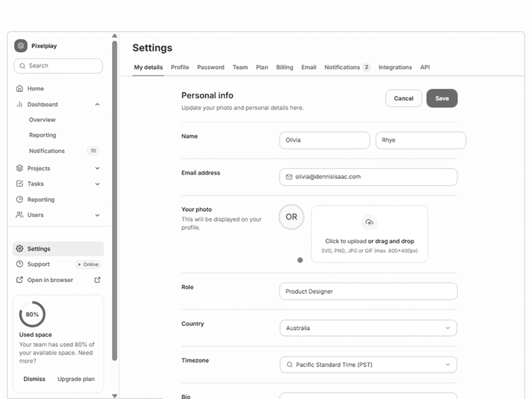The image size is (532, 399).
Task: Switch to the Billing tab
Action: 284,67
